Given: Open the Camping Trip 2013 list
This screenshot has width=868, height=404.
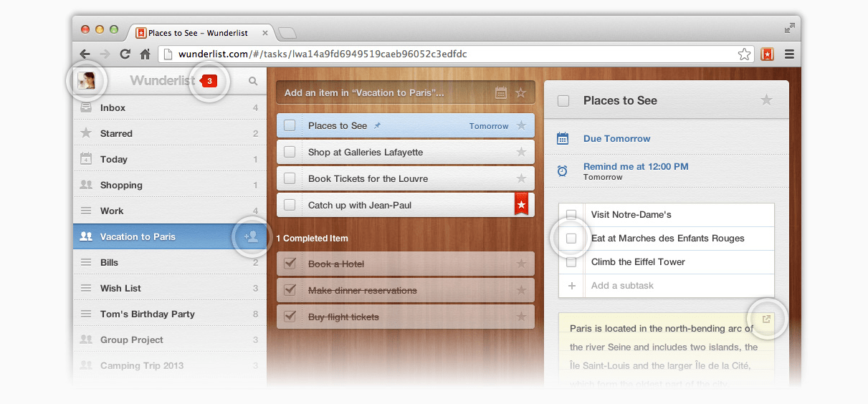Looking at the screenshot, I should click(170, 365).
